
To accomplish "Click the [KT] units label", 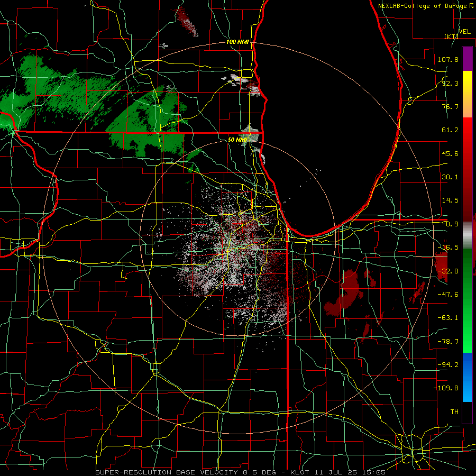I will (452, 36).
